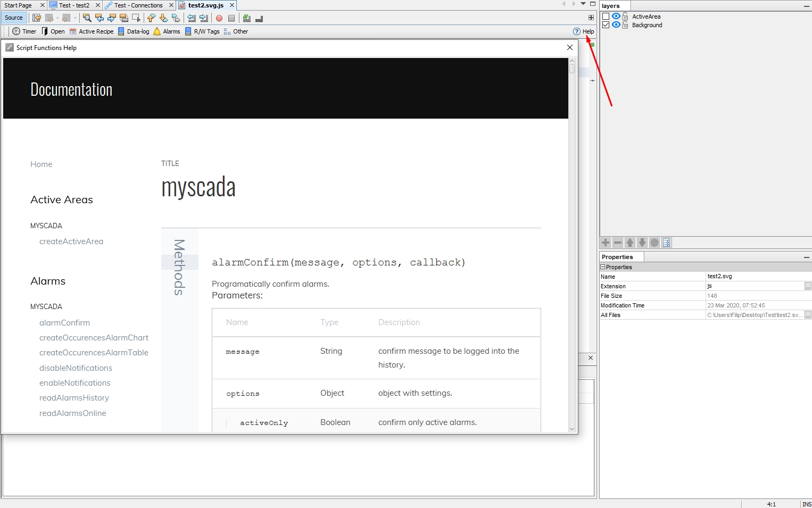Move layer up arrow icon
812x508 pixels.
630,243
